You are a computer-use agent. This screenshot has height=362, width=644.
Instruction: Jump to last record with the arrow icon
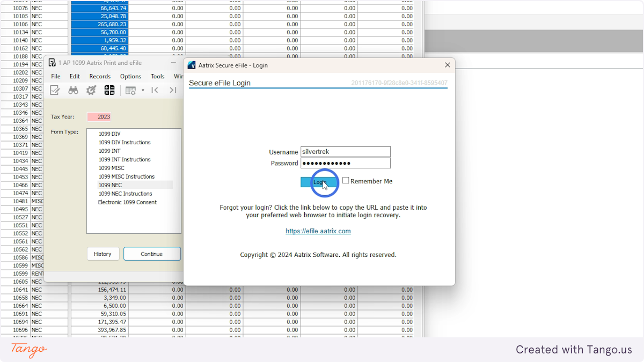point(173,90)
